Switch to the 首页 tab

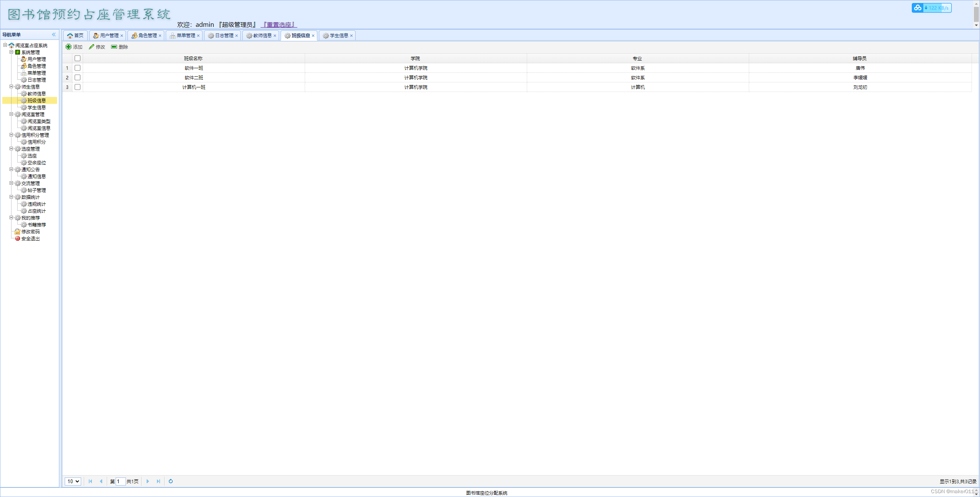(75, 36)
